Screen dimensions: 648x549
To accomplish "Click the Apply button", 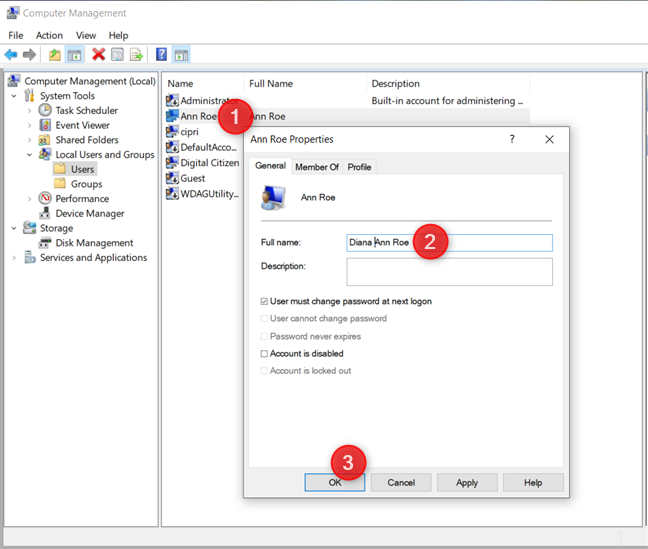I will tap(467, 482).
